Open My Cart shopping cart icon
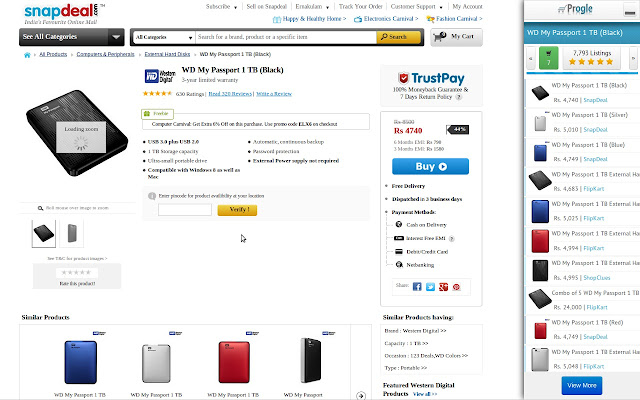Viewport: 640px width, 400px height. tap(440, 37)
